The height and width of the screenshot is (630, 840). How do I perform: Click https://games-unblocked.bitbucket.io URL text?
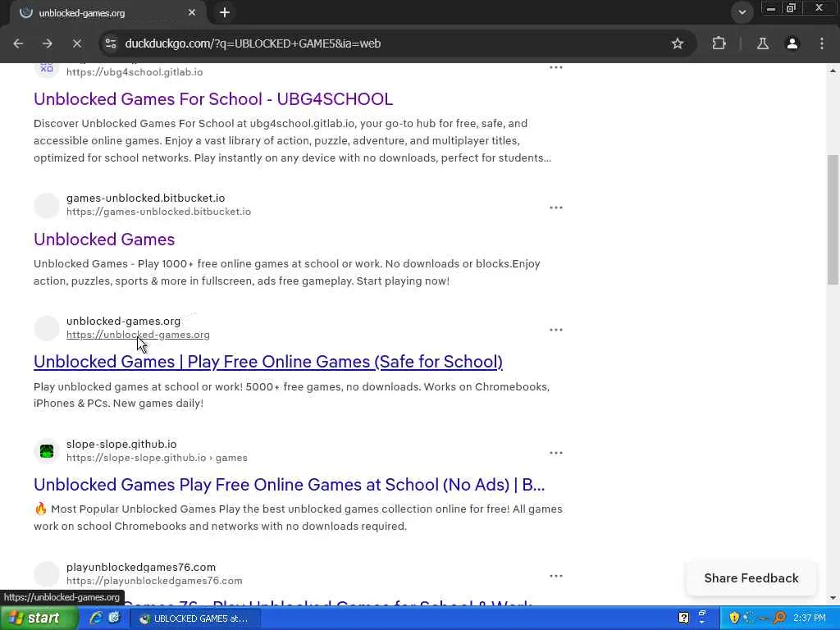point(158,212)
